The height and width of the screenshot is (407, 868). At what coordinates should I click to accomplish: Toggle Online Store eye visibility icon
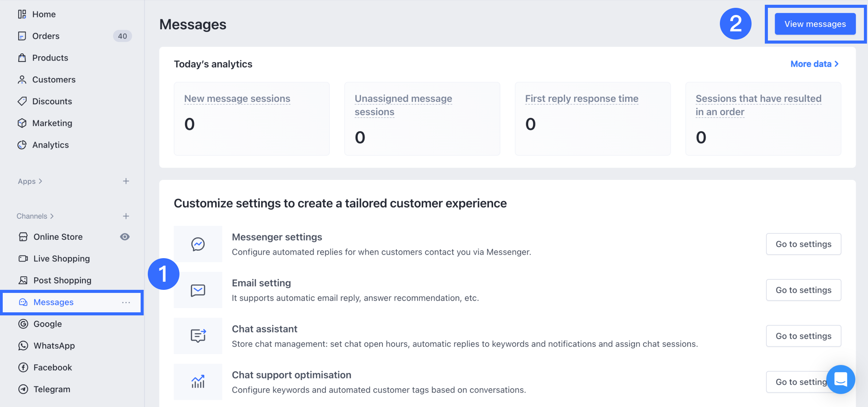click(x=125, y=237)
